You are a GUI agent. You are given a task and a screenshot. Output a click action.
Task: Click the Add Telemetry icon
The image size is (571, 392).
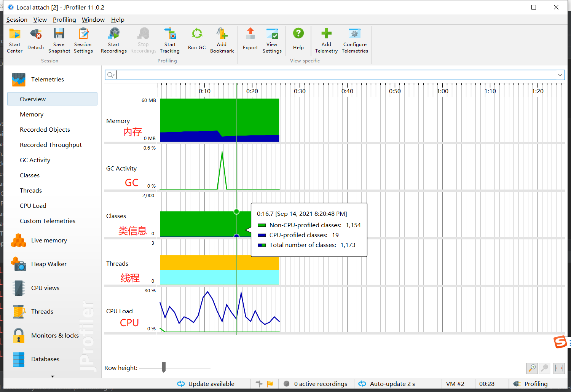pos(326,40)
